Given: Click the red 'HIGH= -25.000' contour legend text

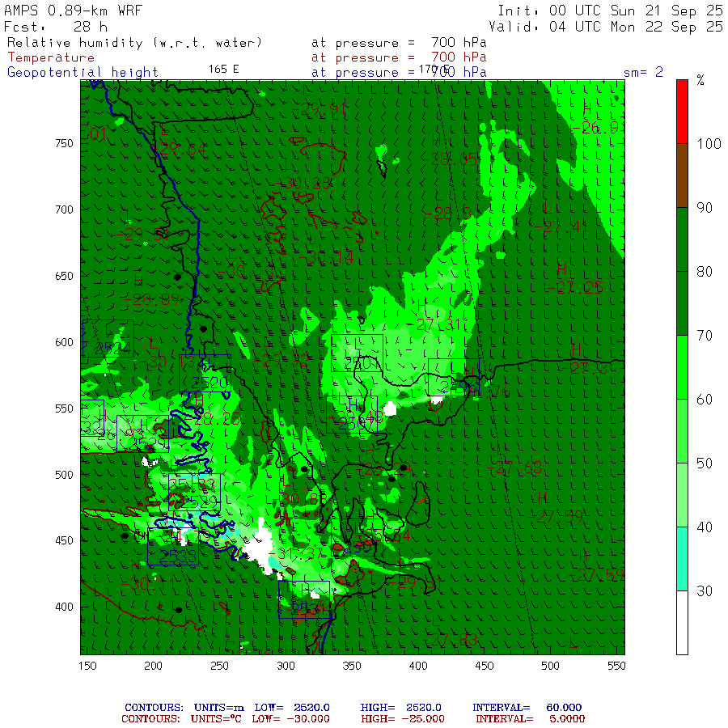Looking at the screenshot, I should 403,719.
